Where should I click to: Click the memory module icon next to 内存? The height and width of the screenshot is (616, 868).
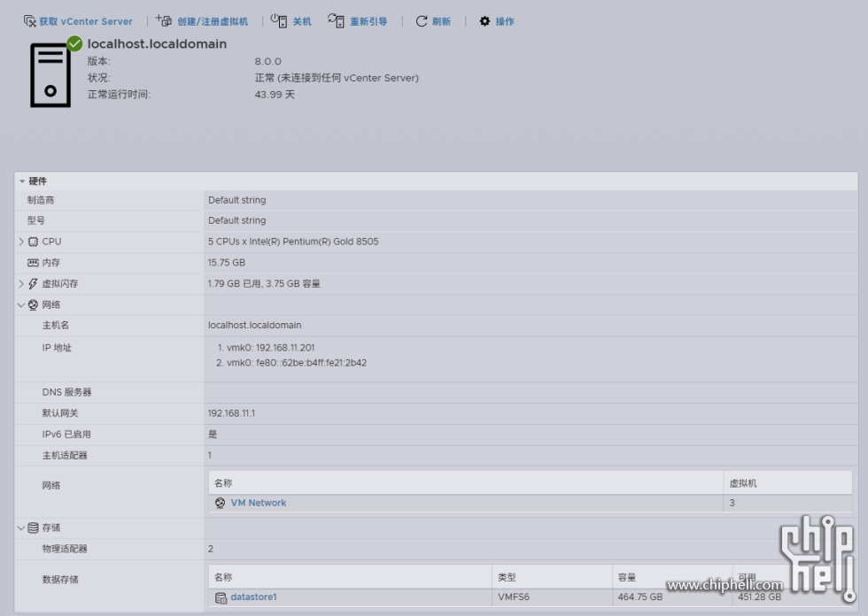34,263
